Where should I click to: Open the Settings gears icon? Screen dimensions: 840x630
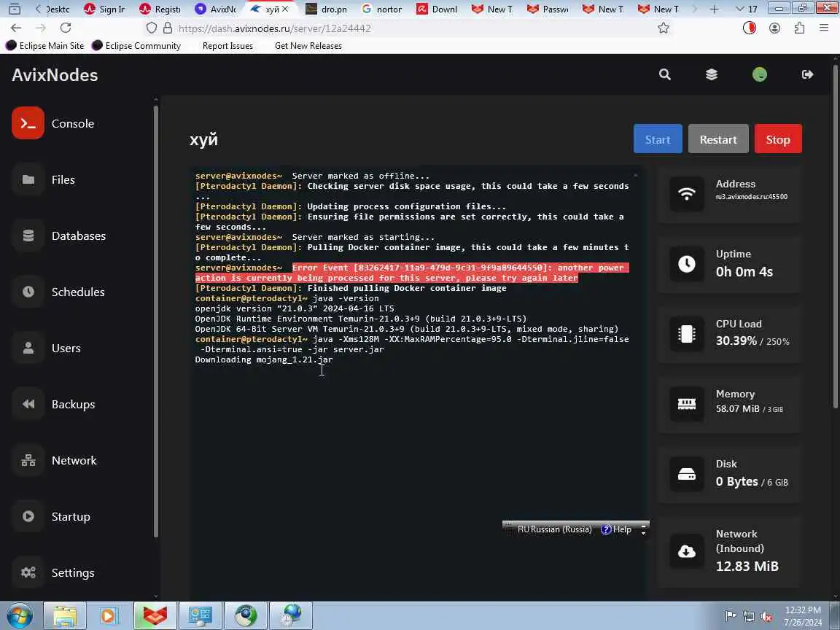28,572
